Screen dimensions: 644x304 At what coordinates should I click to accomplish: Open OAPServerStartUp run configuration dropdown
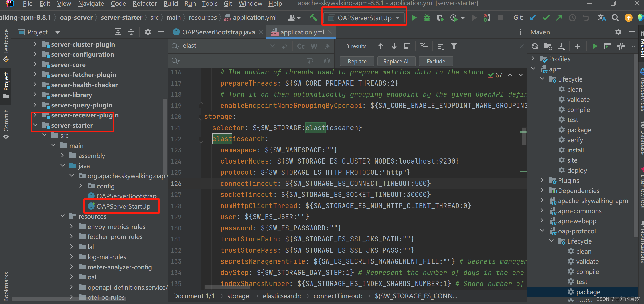coord(365,18)
